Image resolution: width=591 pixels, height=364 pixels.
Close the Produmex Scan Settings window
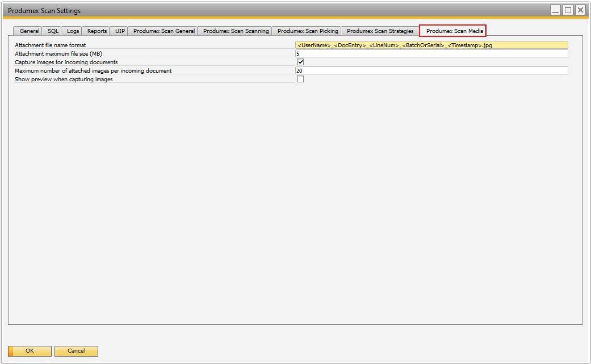coord(580,10)
